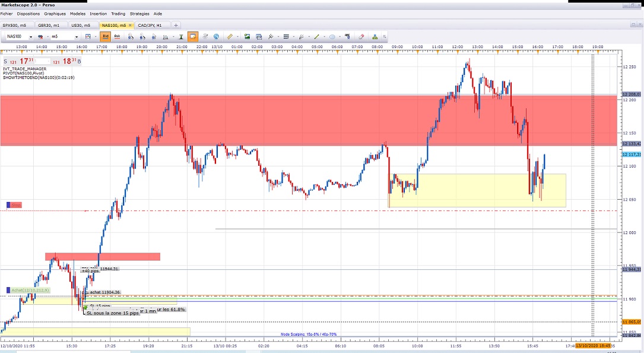Open the Modeles menu

tap(78, 14)
